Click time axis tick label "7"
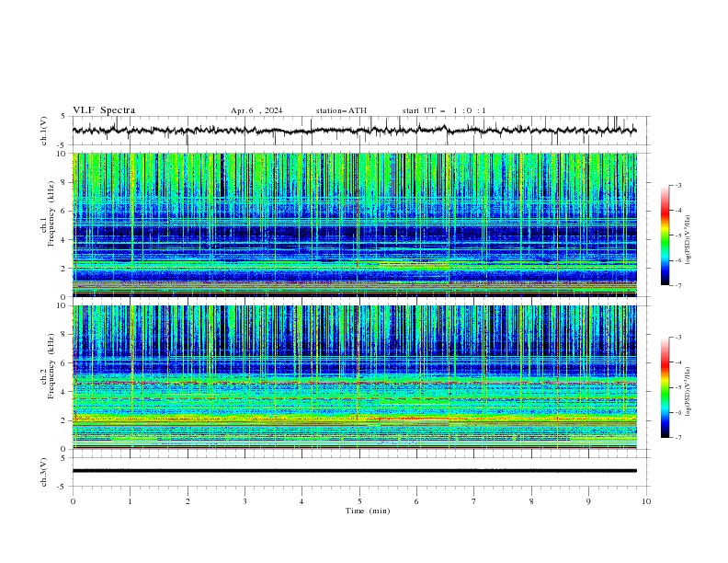The image size is (728, 563). pyautogui.click(x=474, y=501)
